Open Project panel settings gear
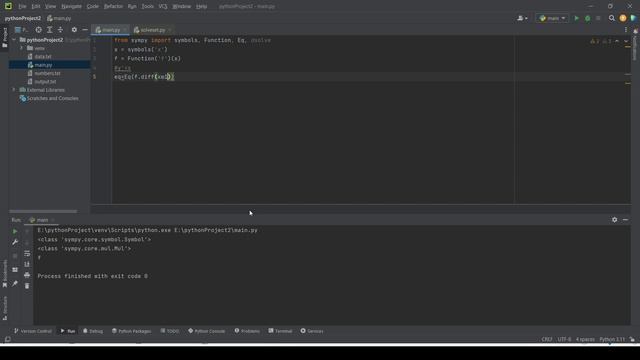Image resolution: width=640 pixels, height=360 pixels. coord(74,30)
